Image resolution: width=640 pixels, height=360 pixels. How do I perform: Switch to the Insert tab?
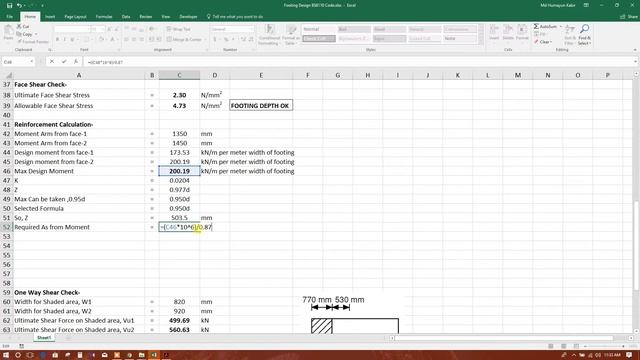(x=50, y=17)
